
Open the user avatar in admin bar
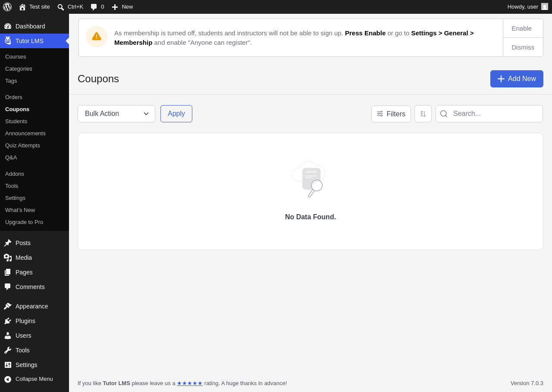pos(545,6)
